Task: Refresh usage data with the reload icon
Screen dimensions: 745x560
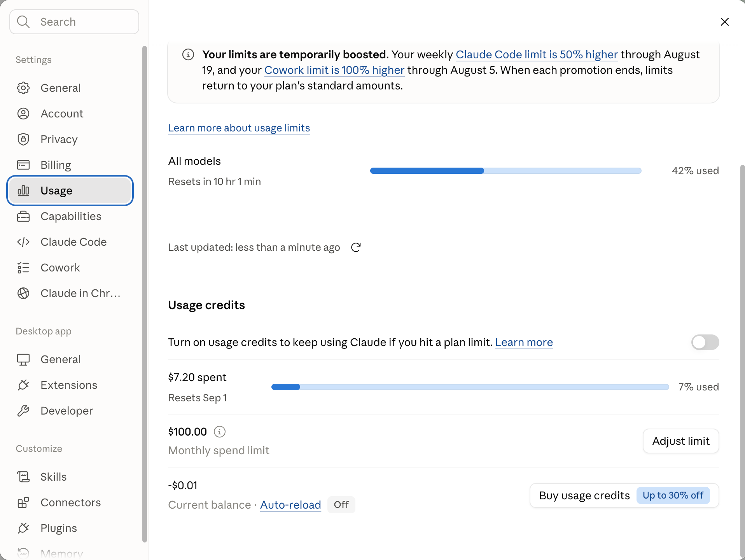Action: point(356,247)
